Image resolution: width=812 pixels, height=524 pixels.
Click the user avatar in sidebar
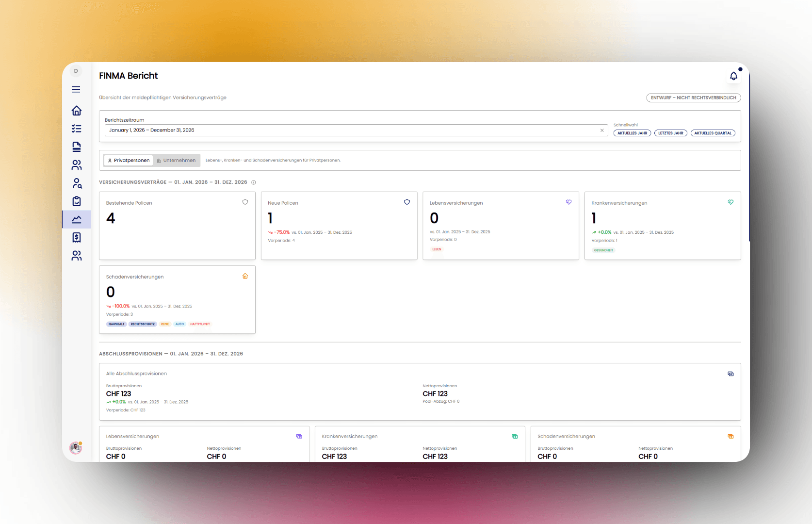point(76,448)
